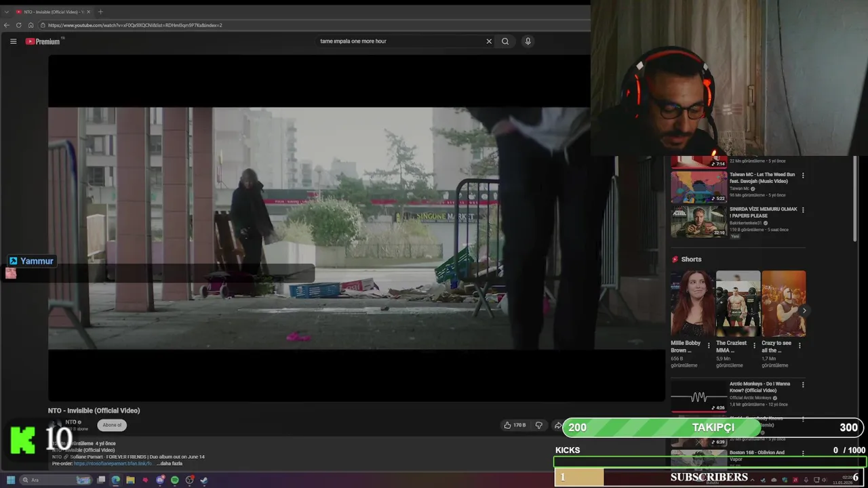The height and width of the screenshot is (488, 868).
Task: Click the red taskbar app icon beside File Explorer
Action: point(145,480)
